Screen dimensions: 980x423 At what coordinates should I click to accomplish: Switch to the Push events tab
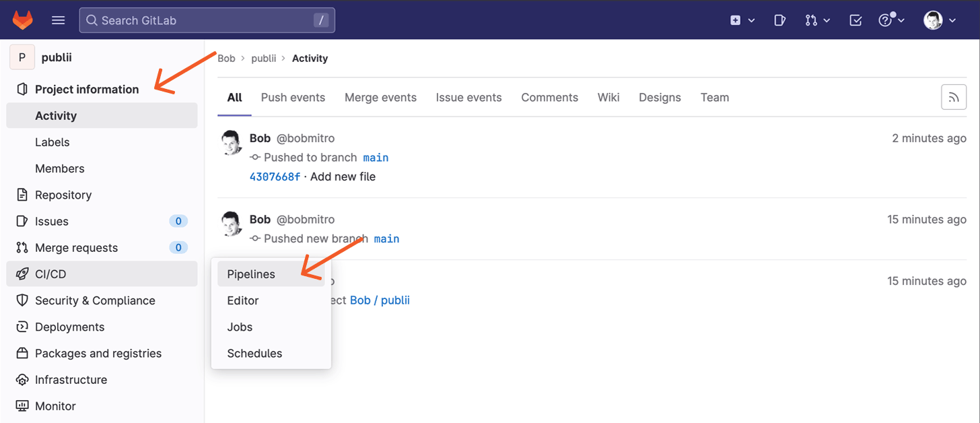(293, 97)
